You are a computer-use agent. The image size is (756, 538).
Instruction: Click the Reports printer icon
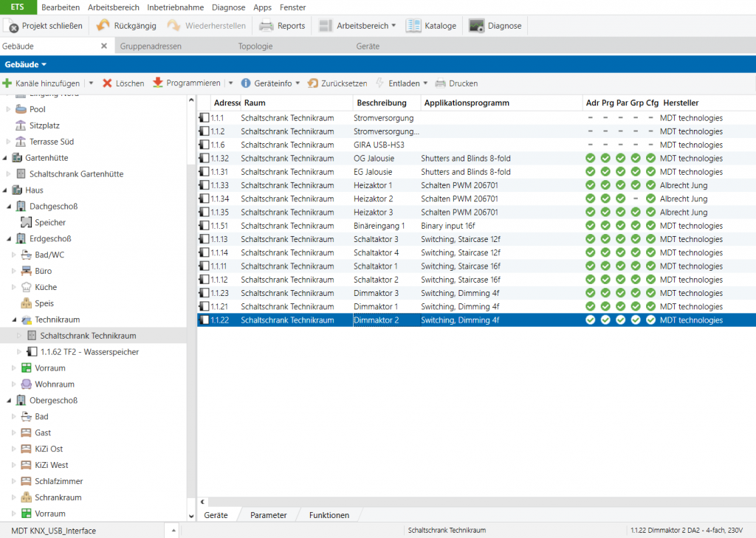tap(267, 26)
